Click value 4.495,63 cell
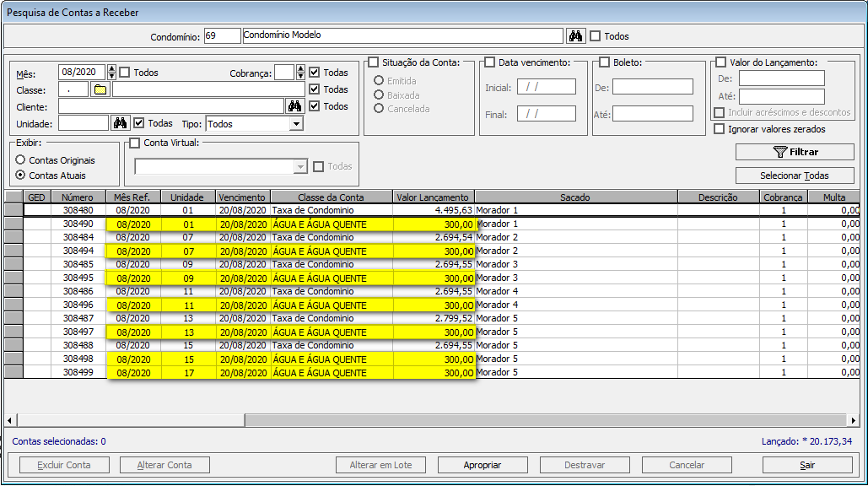The width and height of the screenshot is (868, 486). [433, 210]
